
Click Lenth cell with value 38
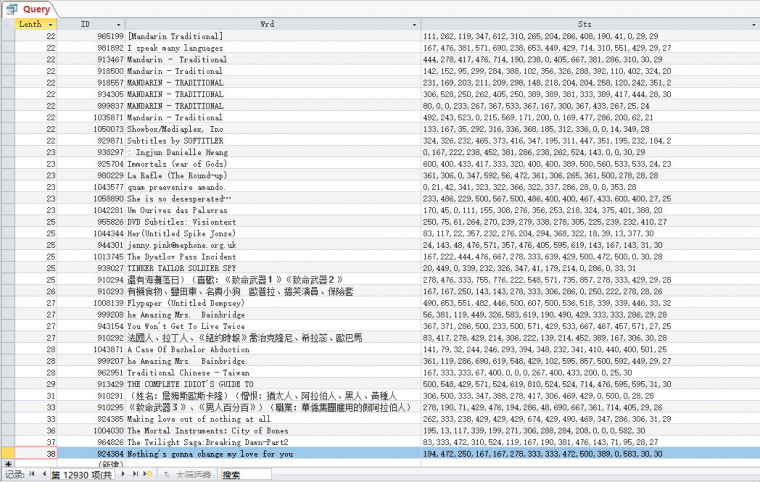(36, 454)
